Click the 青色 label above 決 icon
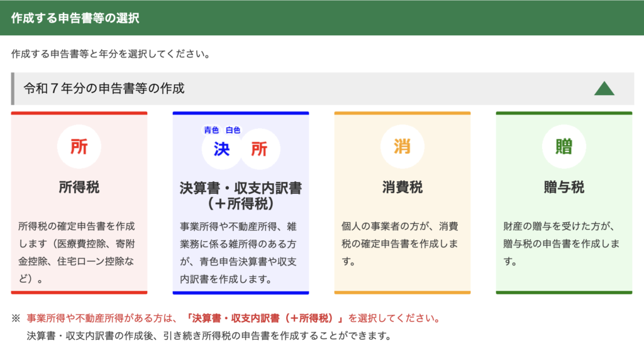644x355 pixels. coord(211,130)
